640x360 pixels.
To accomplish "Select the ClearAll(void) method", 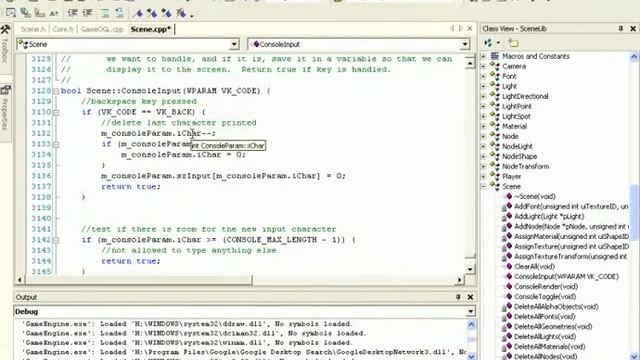I will click(x=534, y=267).
